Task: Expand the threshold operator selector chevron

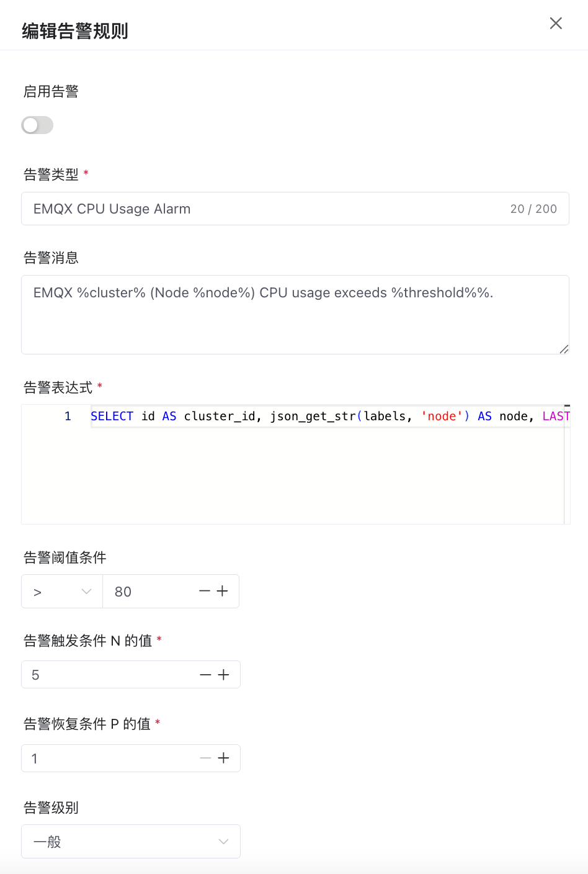Action: click(87, 591)
